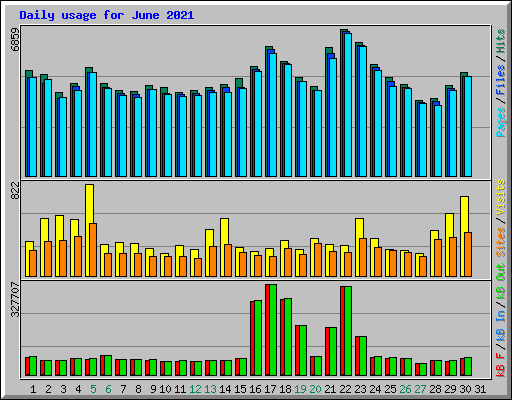
Task: Click day 26 on the x-axis
Action: 405,389
